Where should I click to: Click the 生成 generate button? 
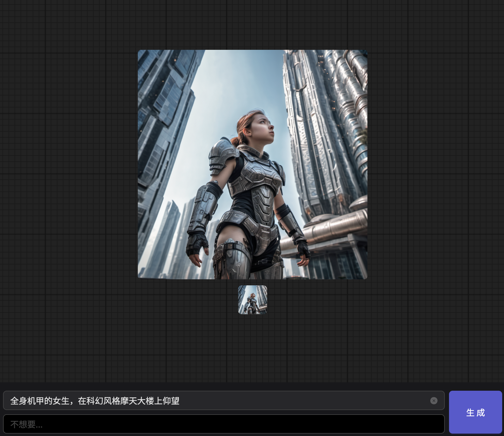pos(475,412)
